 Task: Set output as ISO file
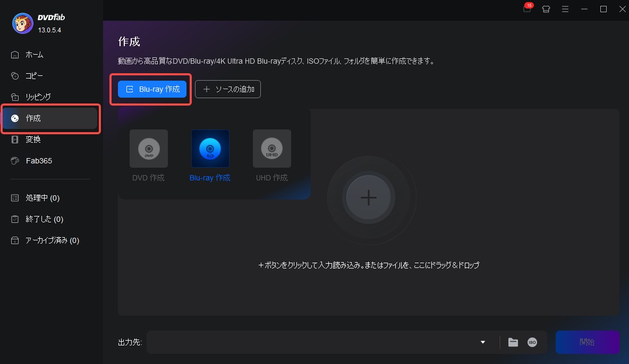(532, 342)
